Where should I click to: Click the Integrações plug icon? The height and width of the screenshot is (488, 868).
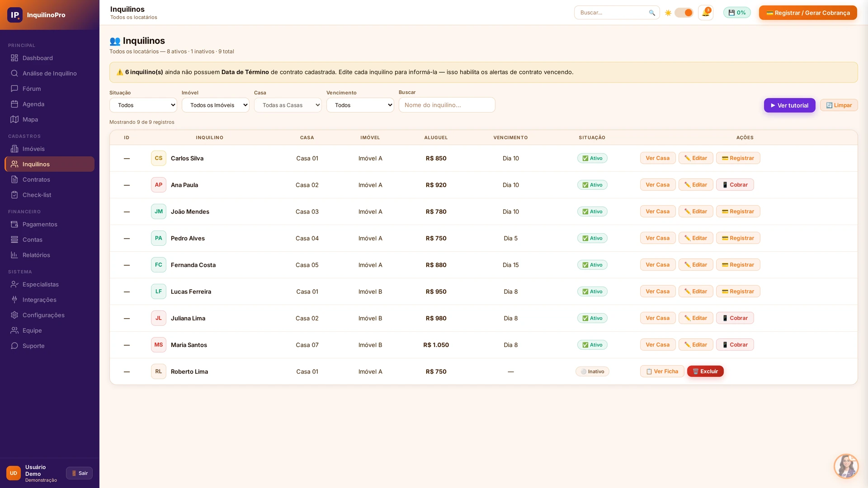(14, 300)
